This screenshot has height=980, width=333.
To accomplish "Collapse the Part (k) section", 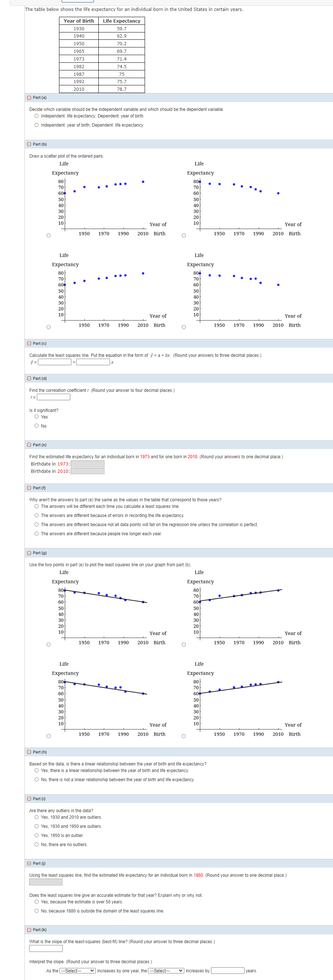I will click(29, 930).
